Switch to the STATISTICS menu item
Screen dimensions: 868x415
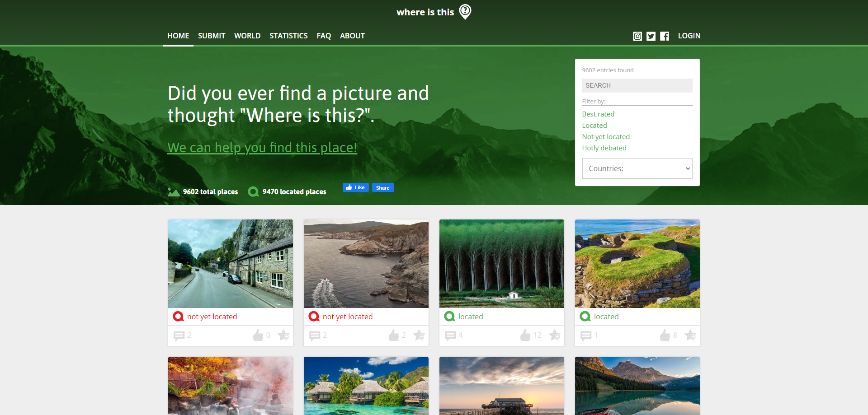tap(288, 36)
